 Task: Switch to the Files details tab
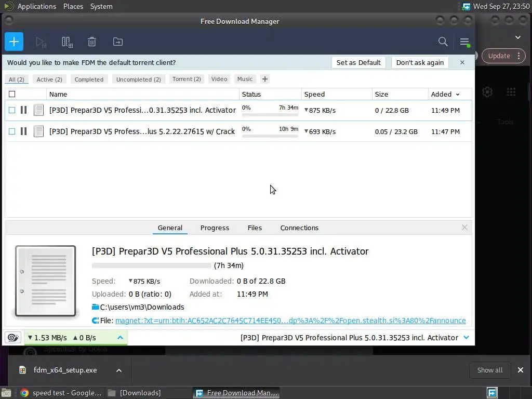[x=255, y=228]
